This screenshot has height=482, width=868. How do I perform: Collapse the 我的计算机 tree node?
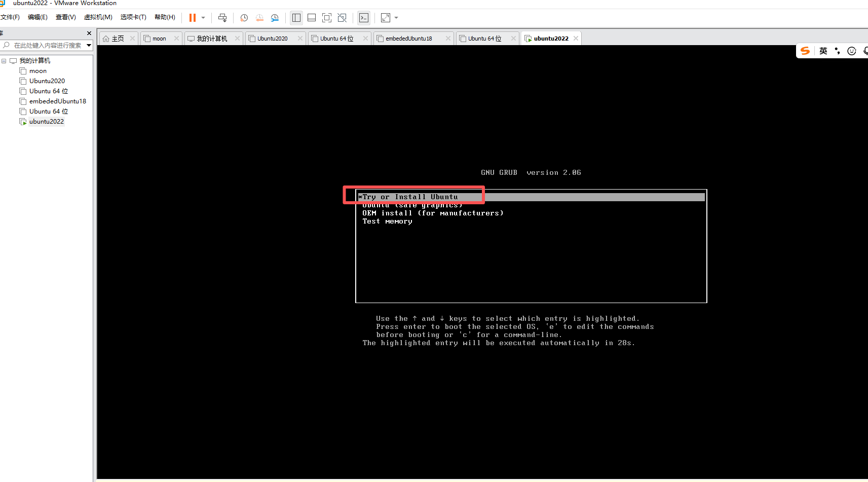[x=4, y=61]
